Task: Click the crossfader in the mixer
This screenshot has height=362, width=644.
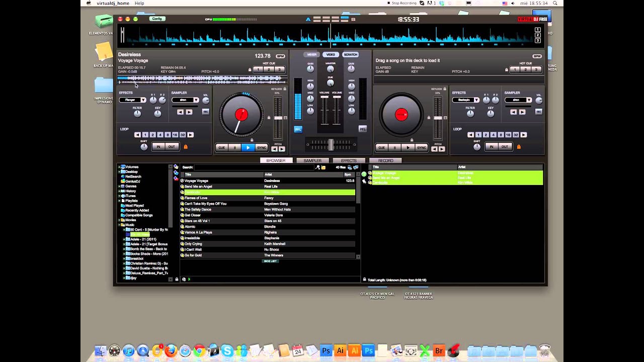Action: 331,145
